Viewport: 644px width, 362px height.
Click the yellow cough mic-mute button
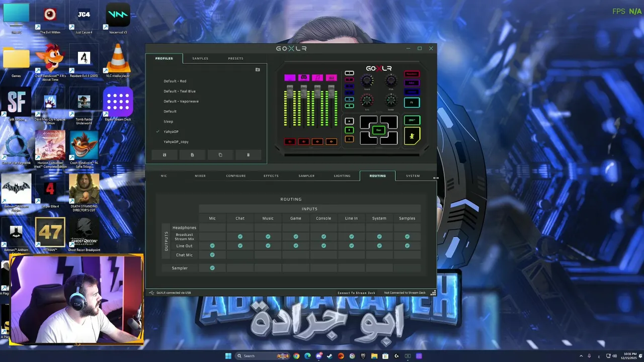coord(412,136)
